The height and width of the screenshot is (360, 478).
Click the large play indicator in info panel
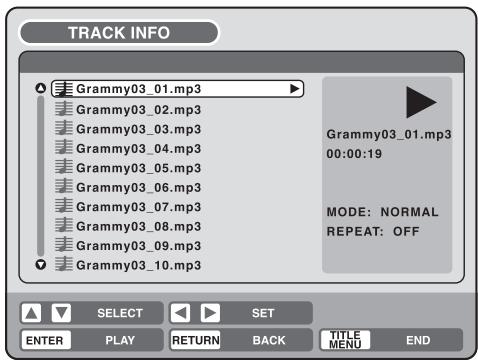[x=421, y=102]
